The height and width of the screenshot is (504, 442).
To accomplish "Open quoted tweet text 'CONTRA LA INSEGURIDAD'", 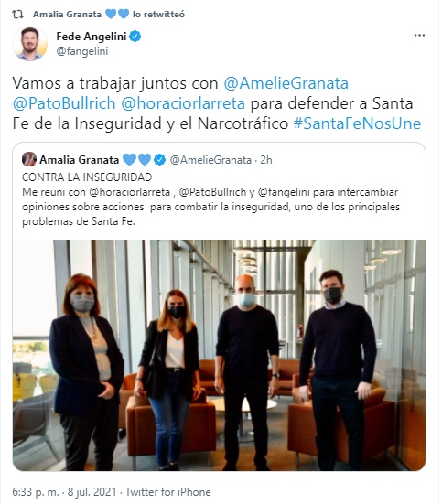I will coord(87,177).
